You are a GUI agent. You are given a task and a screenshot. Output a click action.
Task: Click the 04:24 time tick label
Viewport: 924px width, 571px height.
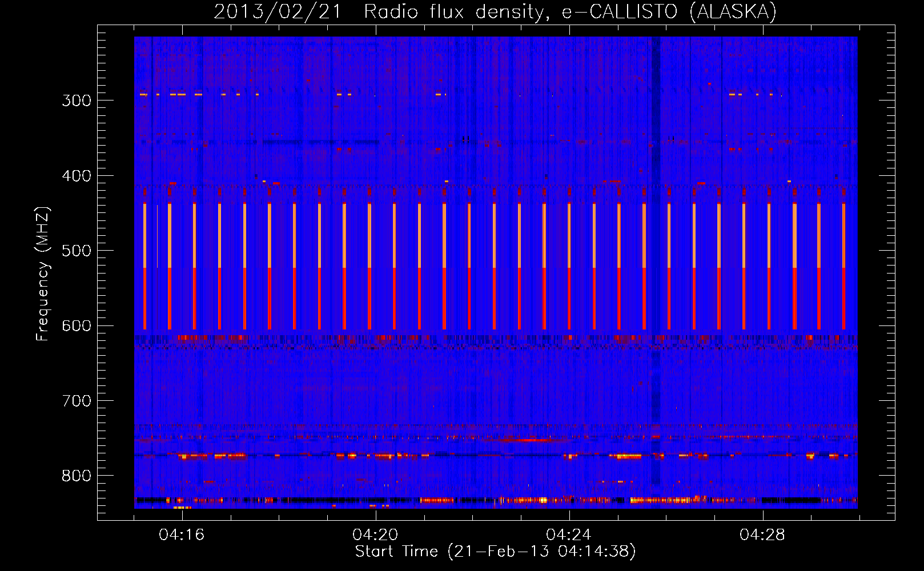569,535
